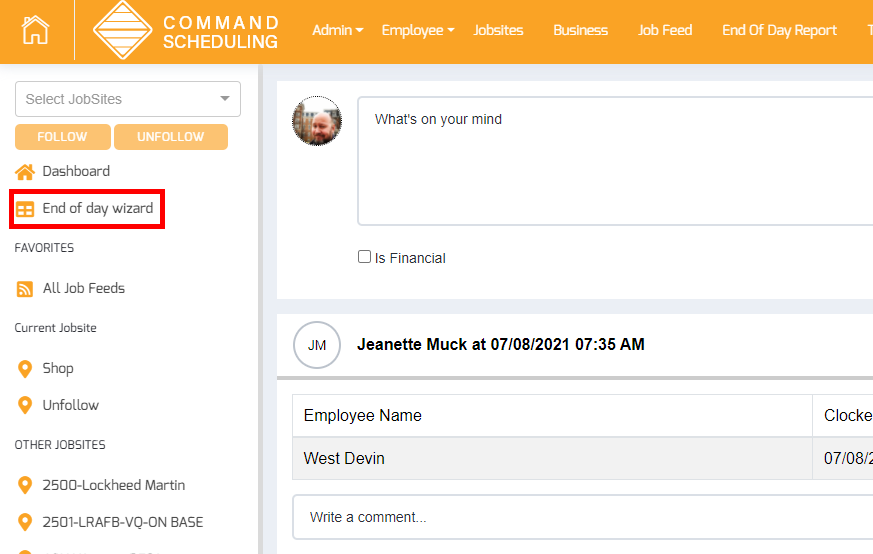Click the Unfollow location pin icon
873x554 pixels.
pos(25,406)
